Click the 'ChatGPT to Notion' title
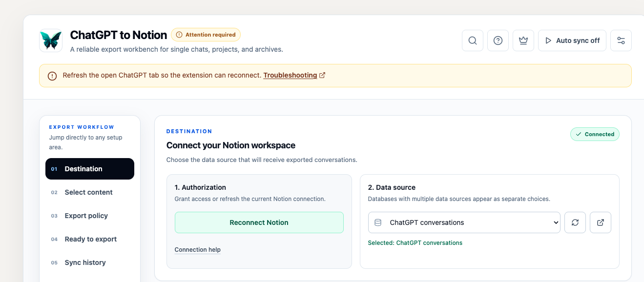Viewport: 644px width, 282px height. 119,35
